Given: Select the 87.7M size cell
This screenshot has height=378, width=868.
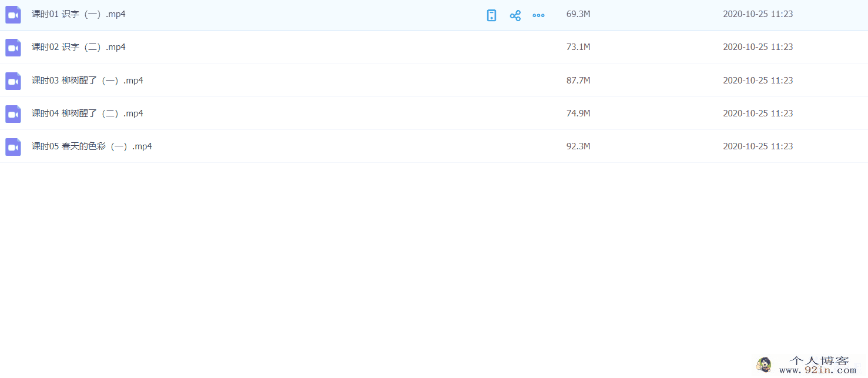Looking at the screenshot, I should point(578,81).
